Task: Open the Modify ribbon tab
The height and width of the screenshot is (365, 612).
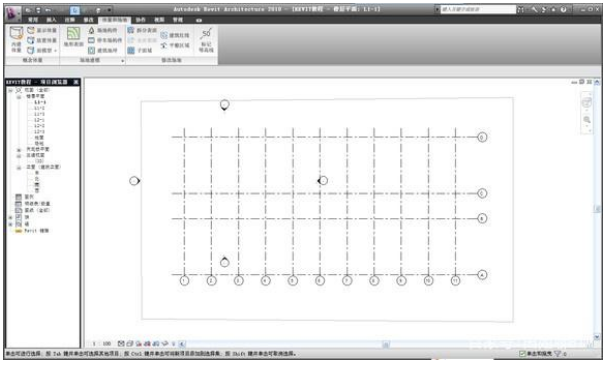Action: point(88,20)
